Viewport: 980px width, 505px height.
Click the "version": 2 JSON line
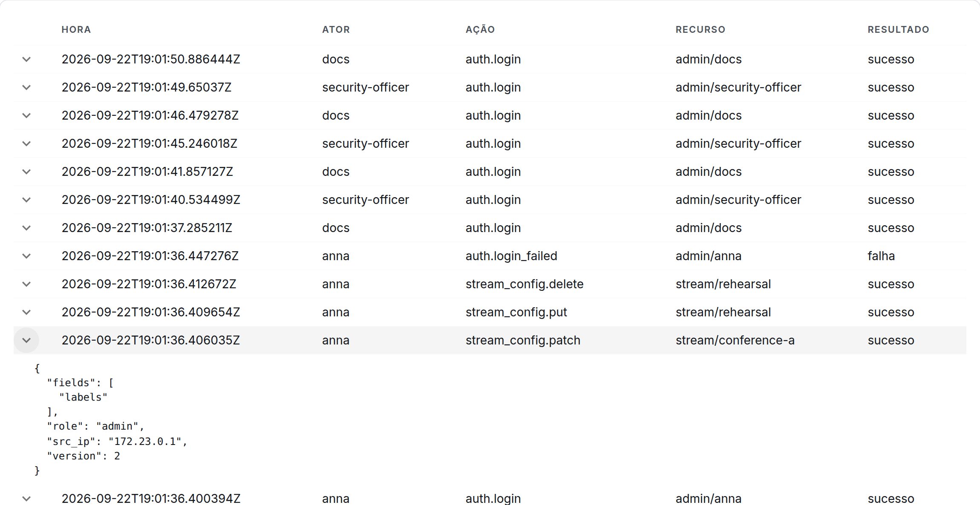(84, 456)
